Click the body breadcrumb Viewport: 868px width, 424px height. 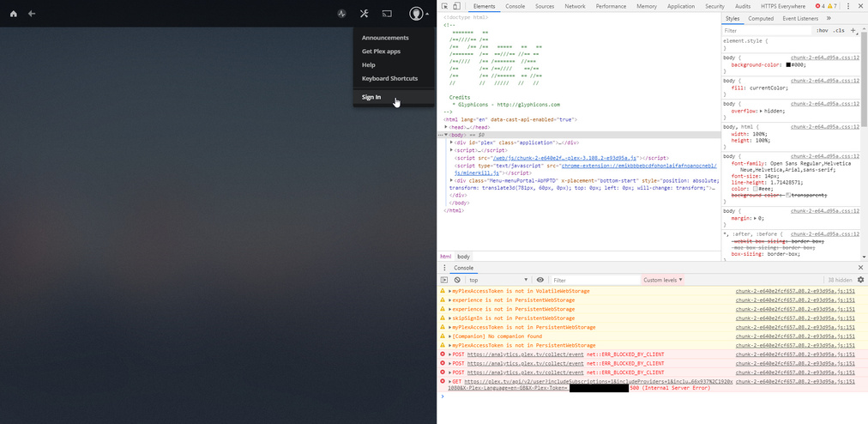pyautogui.click(x=463, y=257)
